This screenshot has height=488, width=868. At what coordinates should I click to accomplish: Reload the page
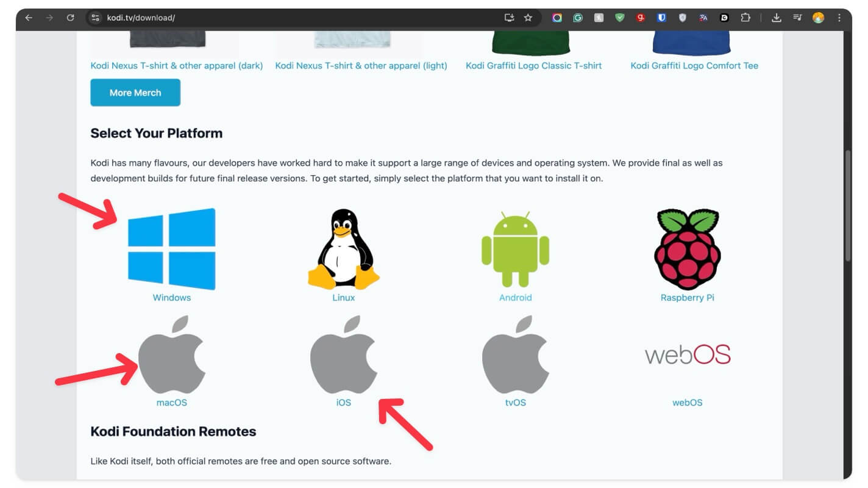[70, 18]
